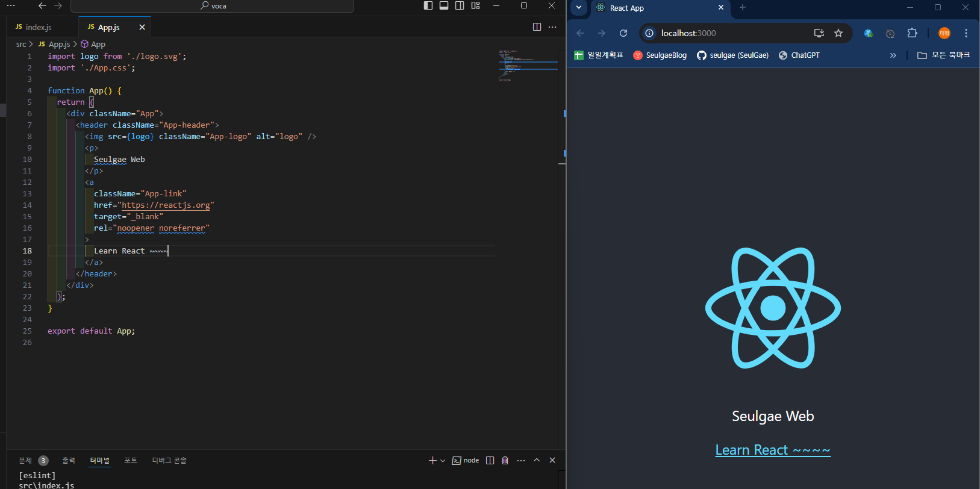Open the customize layout icon
Screen dimensions: 980x489
[476, 5]
